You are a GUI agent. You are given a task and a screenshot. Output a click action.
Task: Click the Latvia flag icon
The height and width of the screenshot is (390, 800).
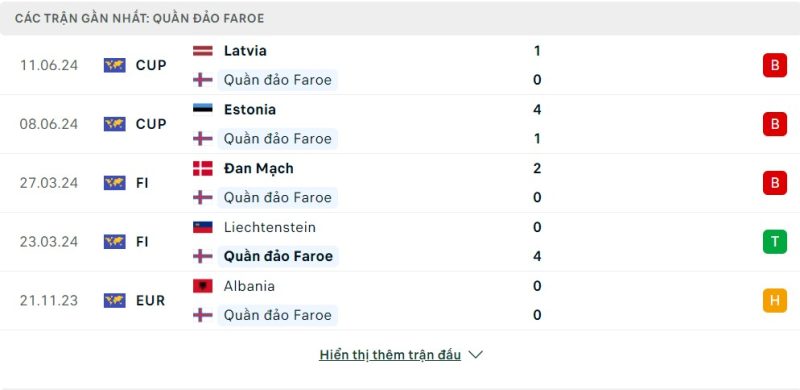203,51
